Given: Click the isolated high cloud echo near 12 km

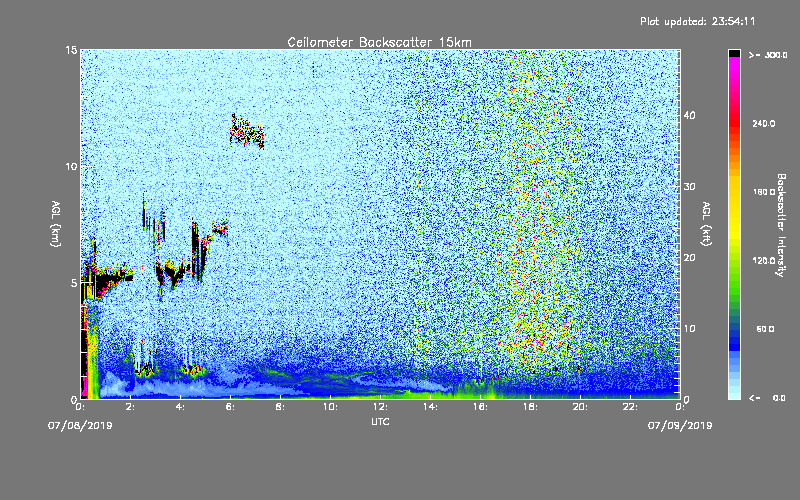Looking at the screenshot, I should [247, 132].
